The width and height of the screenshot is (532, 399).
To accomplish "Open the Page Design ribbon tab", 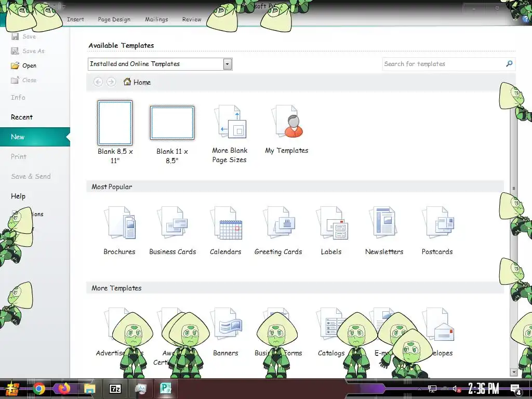I will click(x=114, y=19).
